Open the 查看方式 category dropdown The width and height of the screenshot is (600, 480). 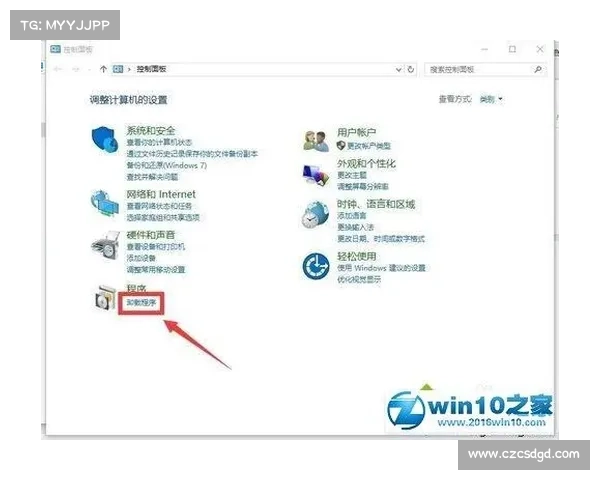pyautogui.click(x=491, y=100)
